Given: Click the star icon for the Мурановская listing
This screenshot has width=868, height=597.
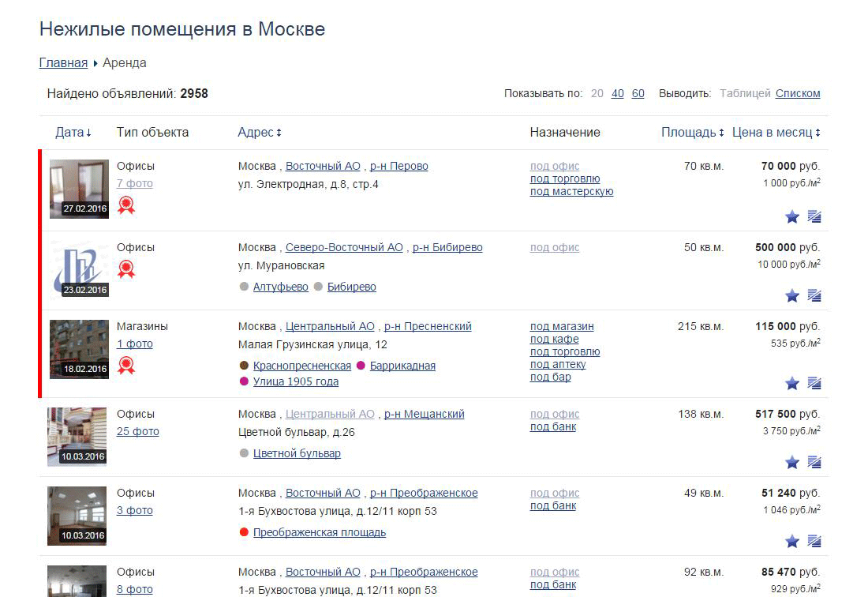Looking at the screenshot, I should [x=792, y=296].
